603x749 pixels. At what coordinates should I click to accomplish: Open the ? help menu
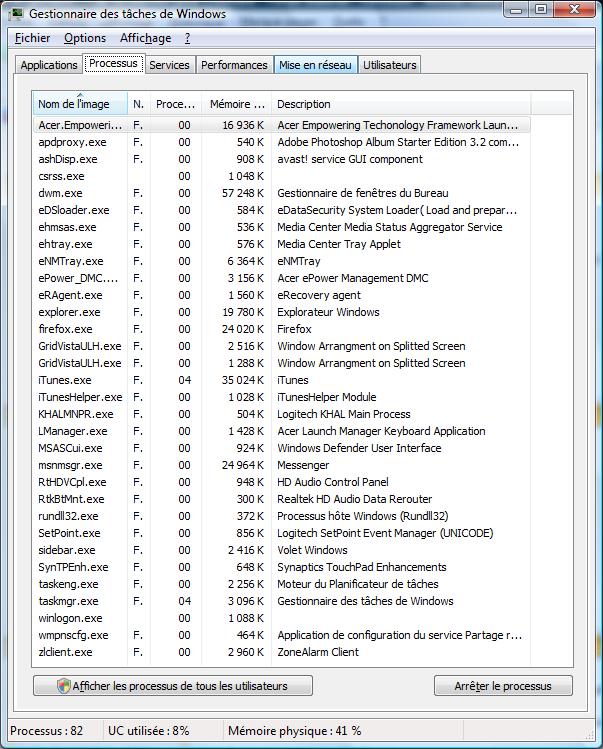pos(187,38)
